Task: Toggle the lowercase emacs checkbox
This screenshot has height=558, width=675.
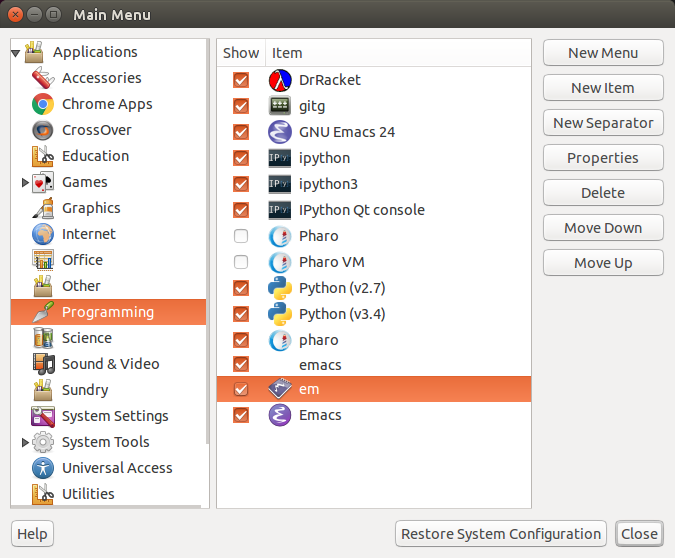Action: 241,364
